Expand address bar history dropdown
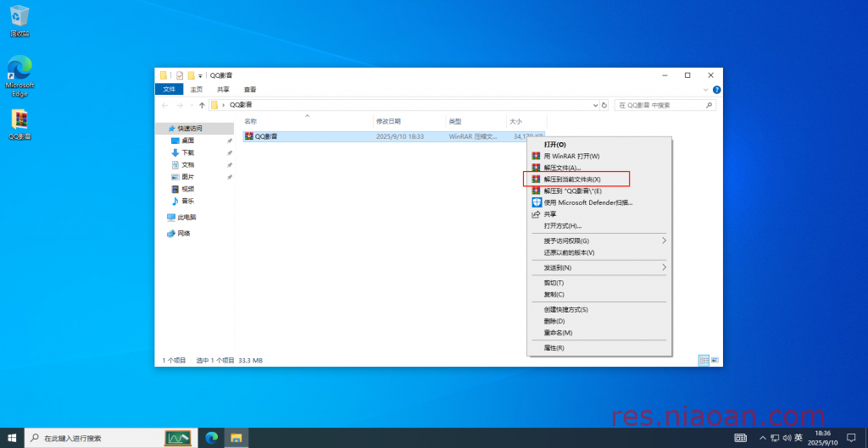Image resolution: width=868 pixels, height=448 pixels. coord(596,105)
